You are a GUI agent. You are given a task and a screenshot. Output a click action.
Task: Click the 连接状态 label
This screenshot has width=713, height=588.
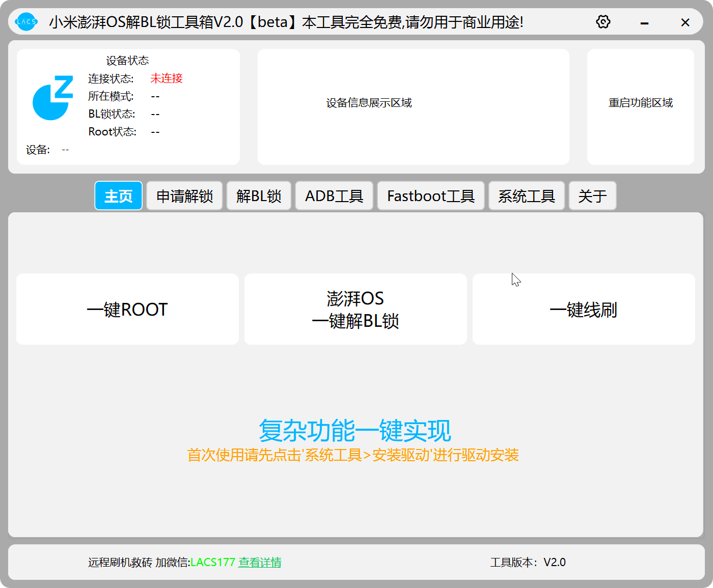coord(111,79)
